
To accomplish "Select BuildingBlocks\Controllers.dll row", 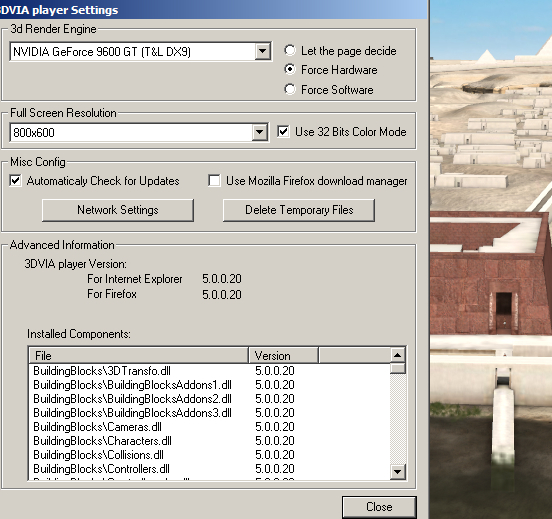I will tap(209, 469).
